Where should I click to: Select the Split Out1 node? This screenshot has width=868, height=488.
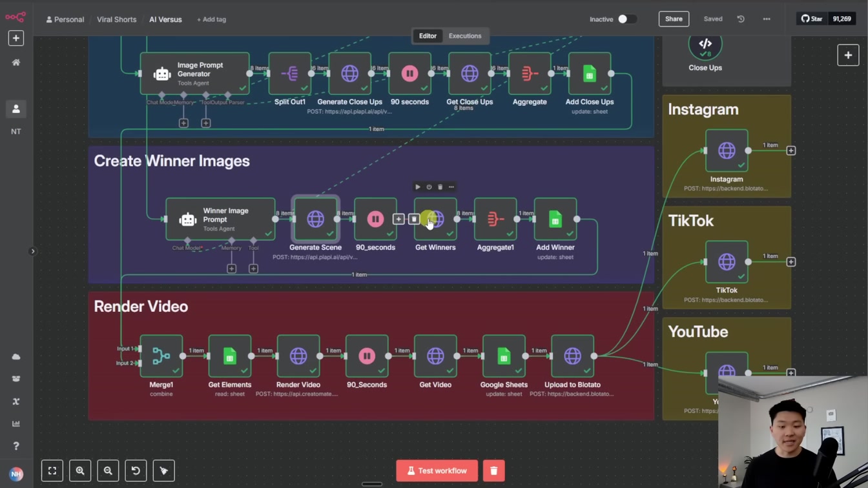[289, 74]
